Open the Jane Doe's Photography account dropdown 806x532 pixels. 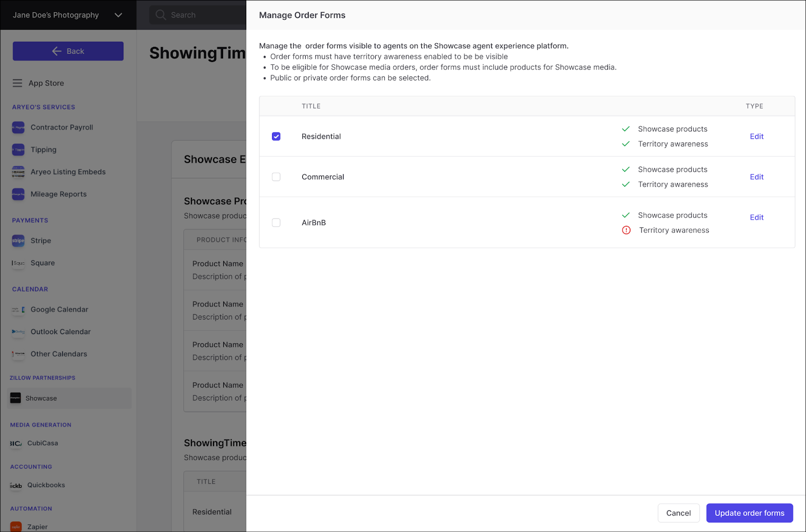point(68,15)
